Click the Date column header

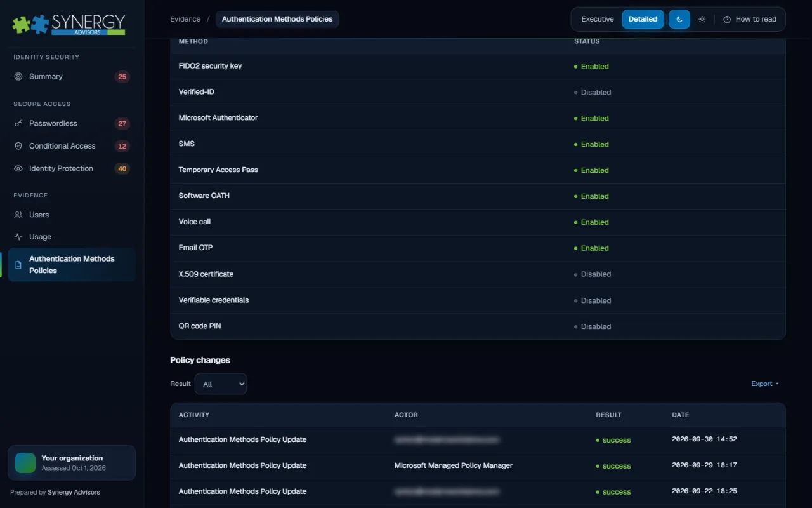pos(680,415)
